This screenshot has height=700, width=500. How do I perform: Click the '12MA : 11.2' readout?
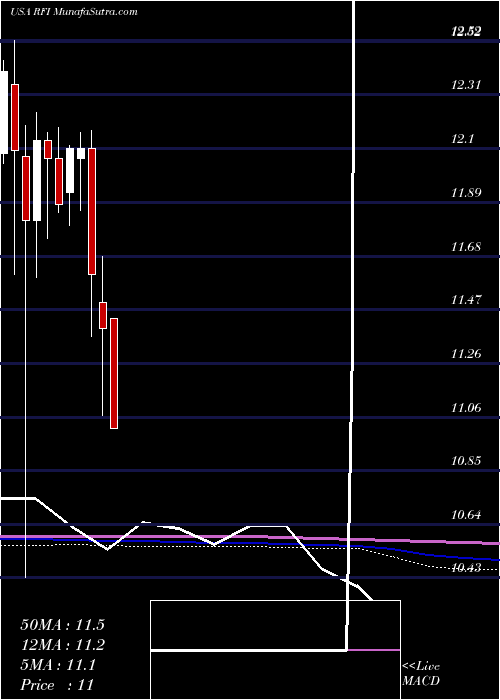click(x=62, y=645)
